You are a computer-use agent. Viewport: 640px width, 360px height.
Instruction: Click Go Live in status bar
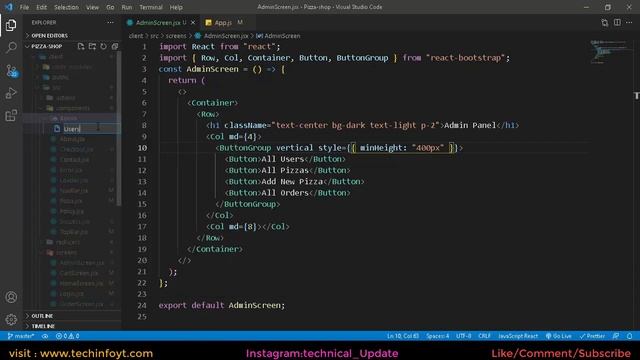click(558, 336)
